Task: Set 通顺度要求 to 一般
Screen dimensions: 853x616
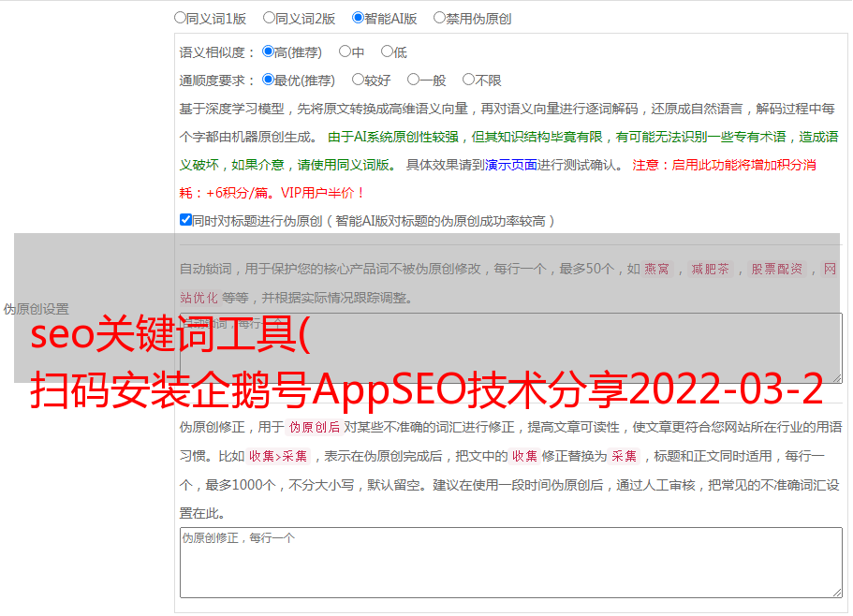Action: pos(414,80)
